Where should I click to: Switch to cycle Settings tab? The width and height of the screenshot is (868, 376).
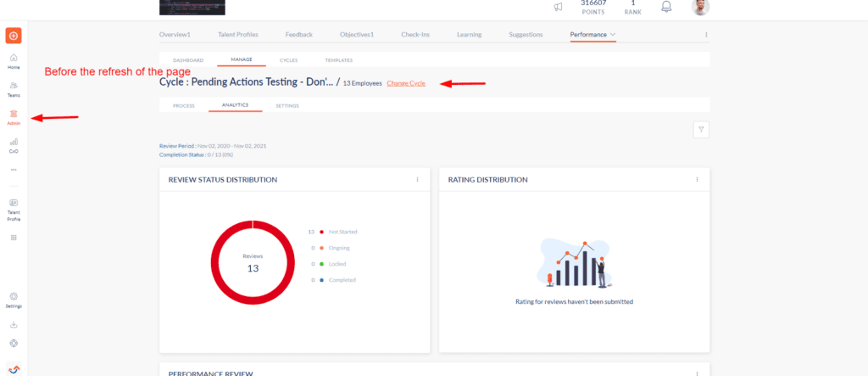click(287, 105)
